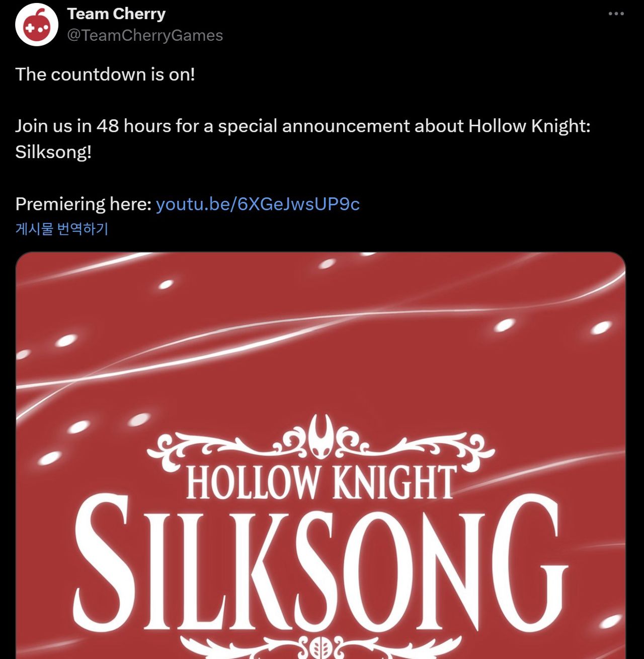Click the ornament emblem below the SILKSONG logo

[x=320, y=647]
